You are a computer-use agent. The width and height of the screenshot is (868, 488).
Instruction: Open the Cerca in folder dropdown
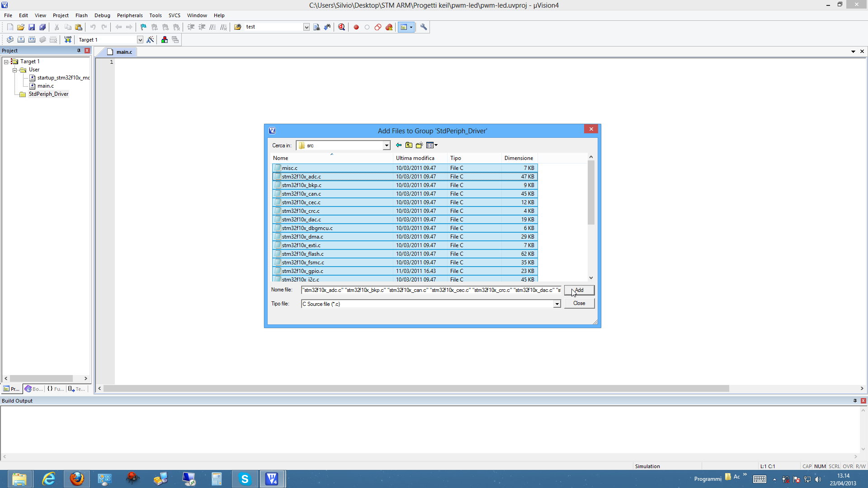pos(387,145)
